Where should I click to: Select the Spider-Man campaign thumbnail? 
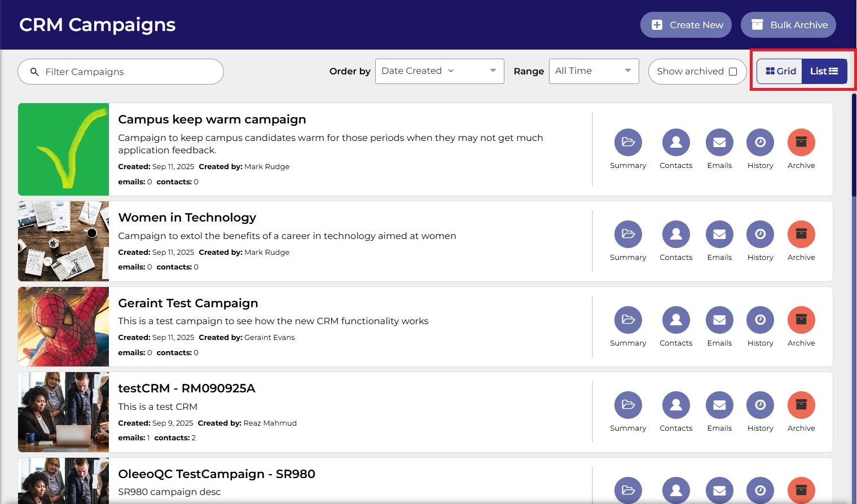coord(63,327)
